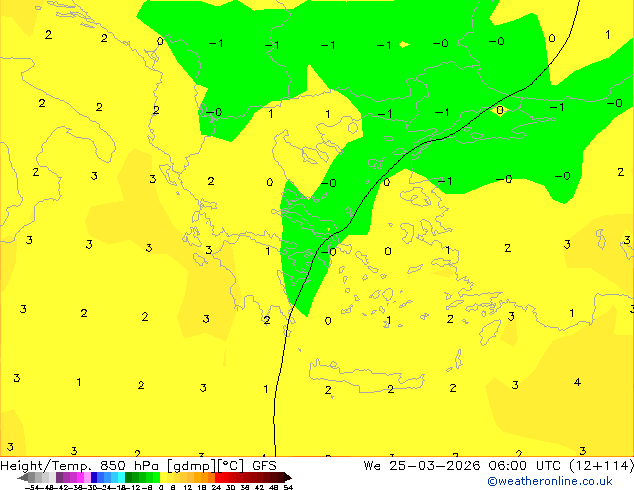Click the 'Height/Temp. 850 hPa' chart title
Image resolution: width=634 pixels, height=490 pixels.
coord(80,466)
